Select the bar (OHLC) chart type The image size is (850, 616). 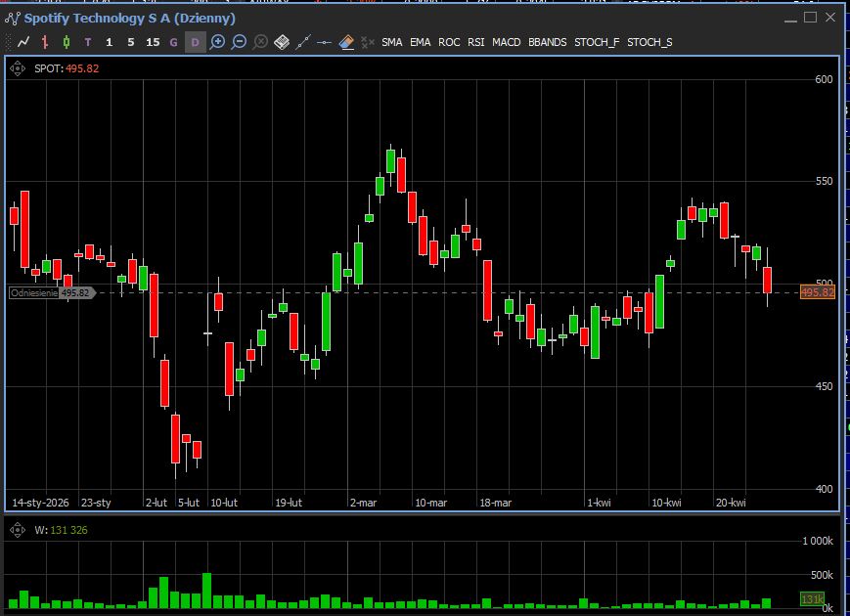(x=45, y=42)
